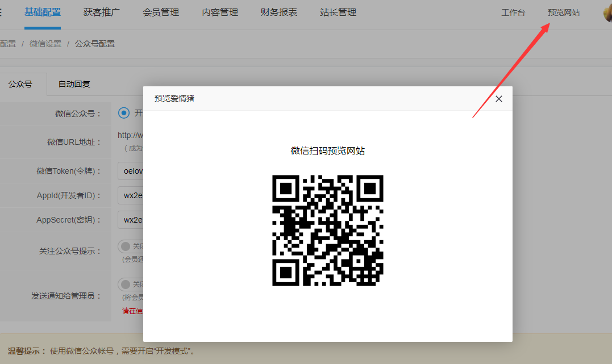Open the user avatar at top right
This screenshot has width=612, height=364.
[607, 13]
